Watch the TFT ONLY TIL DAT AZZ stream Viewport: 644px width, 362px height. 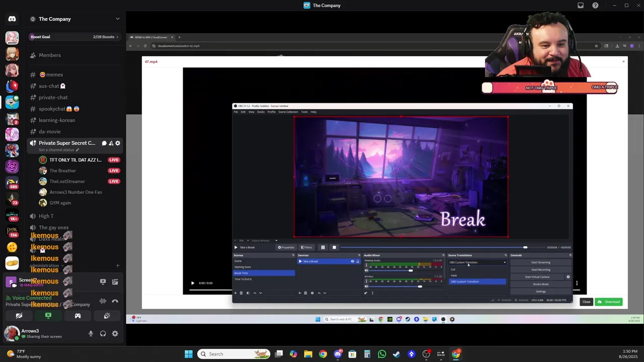pyautogui.click(x=79, y=160)
